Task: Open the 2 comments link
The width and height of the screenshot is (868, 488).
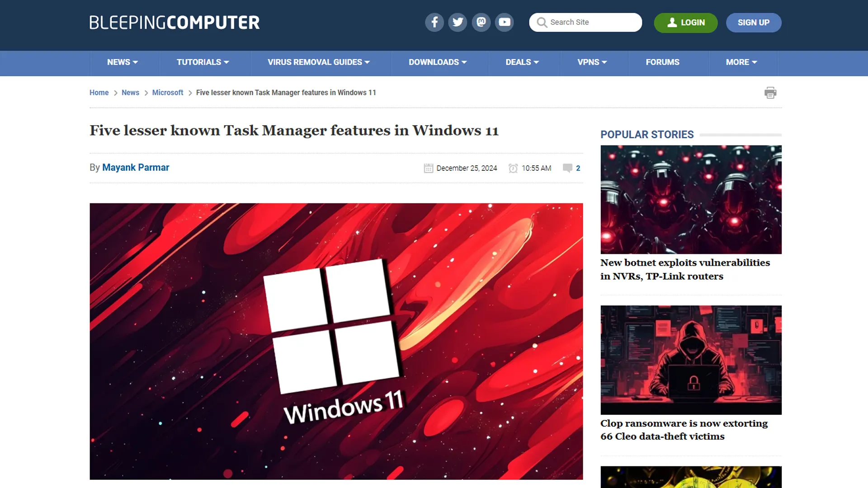Action: tap(578, 168)
